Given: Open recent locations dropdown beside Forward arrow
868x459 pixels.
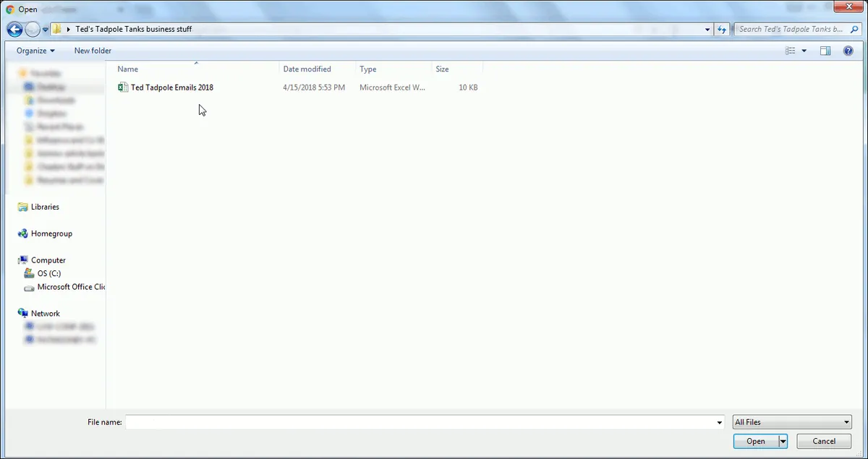Looking at the screenshot, I should coord(46,30).
